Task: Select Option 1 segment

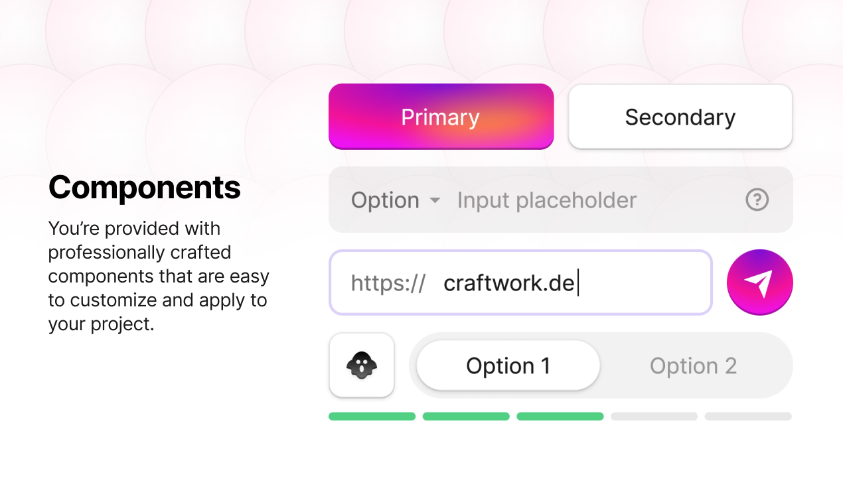Action: tap(508, 365)
